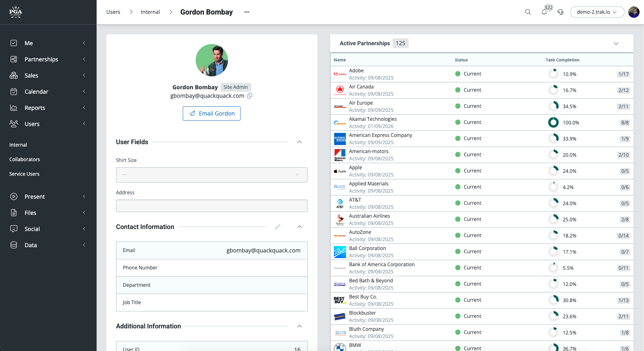Click the Calendar sidebar icon
Image resolution: width=644 pixels, height=351 pixels.
point(14,92)
